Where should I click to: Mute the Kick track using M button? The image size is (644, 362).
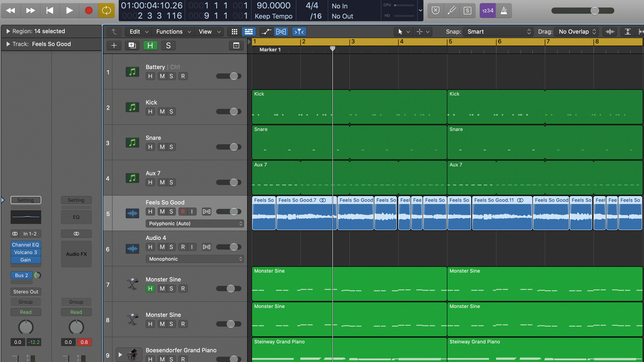click(x=161, y=111)
